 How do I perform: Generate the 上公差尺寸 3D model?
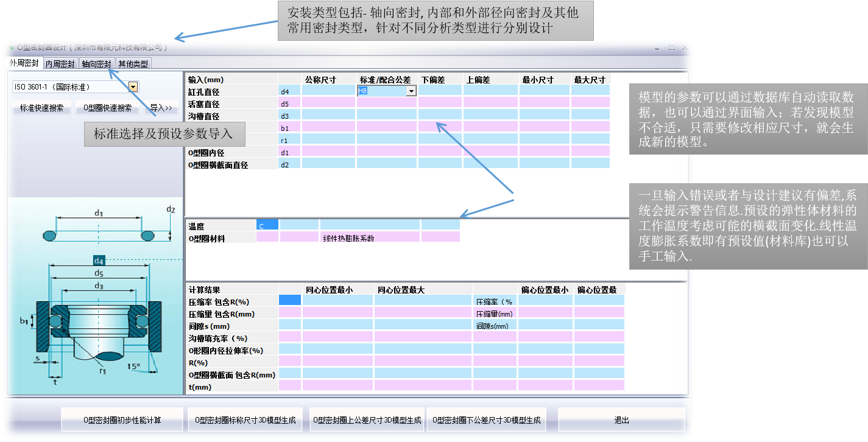367,420
